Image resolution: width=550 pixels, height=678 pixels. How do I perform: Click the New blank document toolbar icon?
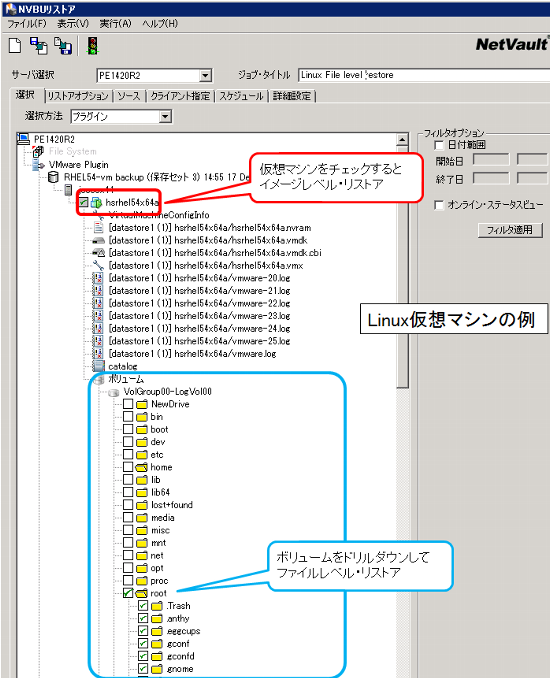[x=15, y=45]
